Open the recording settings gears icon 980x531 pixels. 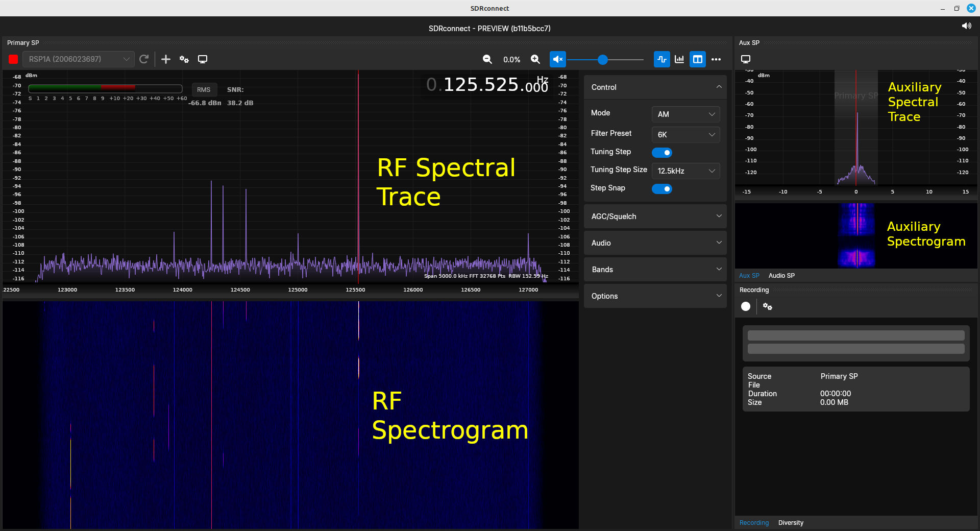point(767,306)
